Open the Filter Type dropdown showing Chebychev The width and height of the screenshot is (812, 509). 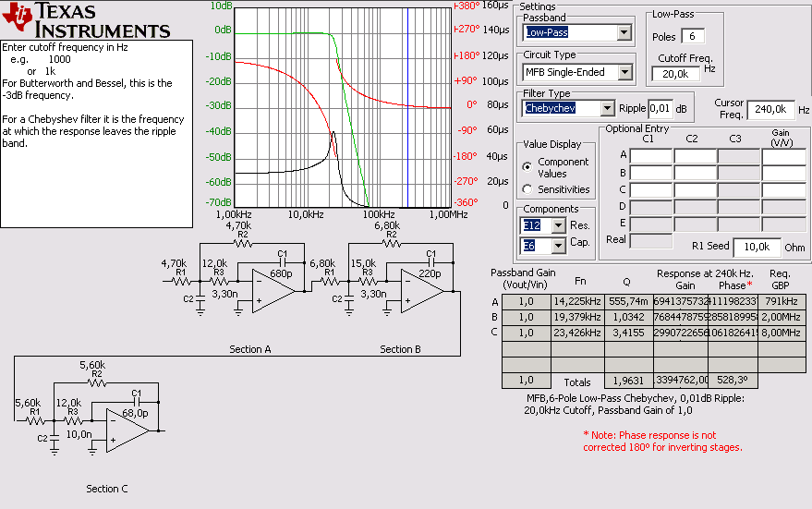click(569, 108)
